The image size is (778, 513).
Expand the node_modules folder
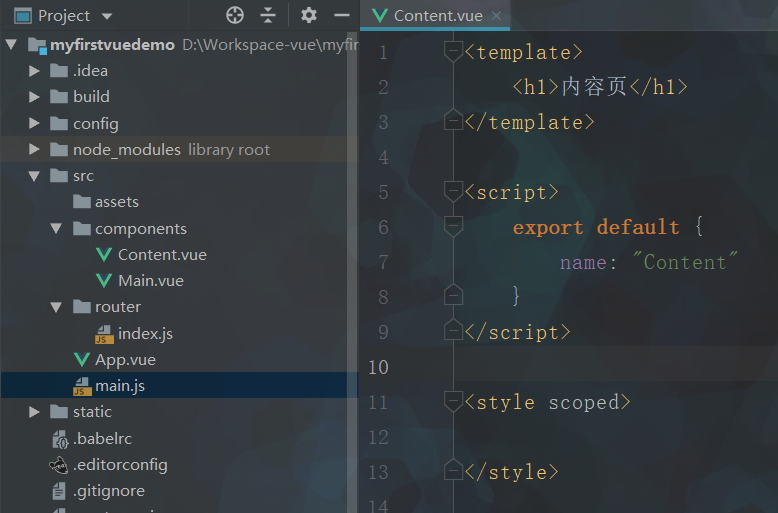pyautogui.click(x=35, y=150)
